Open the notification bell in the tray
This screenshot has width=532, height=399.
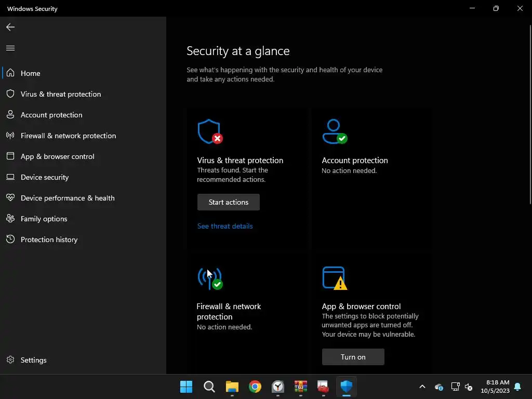[517, 387]
